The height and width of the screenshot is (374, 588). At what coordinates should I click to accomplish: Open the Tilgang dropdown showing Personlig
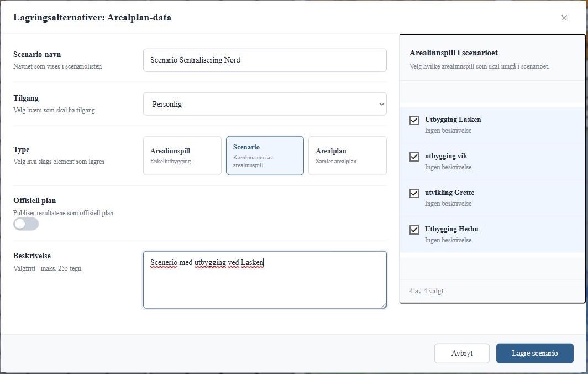click(265, 104)
